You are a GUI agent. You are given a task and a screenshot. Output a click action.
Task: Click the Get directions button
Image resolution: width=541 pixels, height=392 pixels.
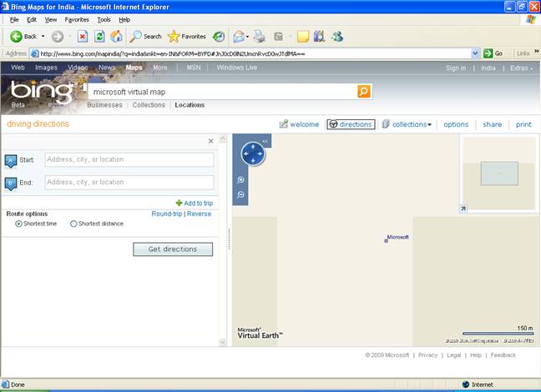point(173,249)
